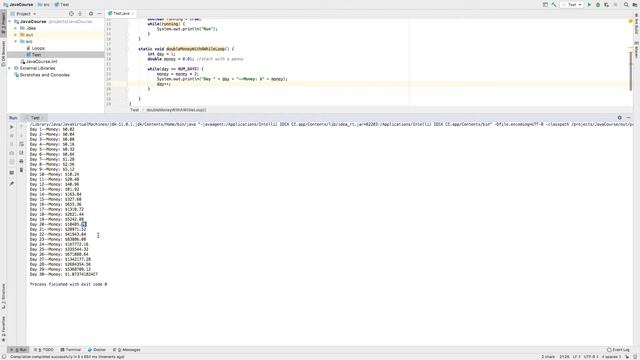The height and width of the screenshot is (360, 640).
Task: Open Search Everywhere magnifier icon
Action: (626, 4)
